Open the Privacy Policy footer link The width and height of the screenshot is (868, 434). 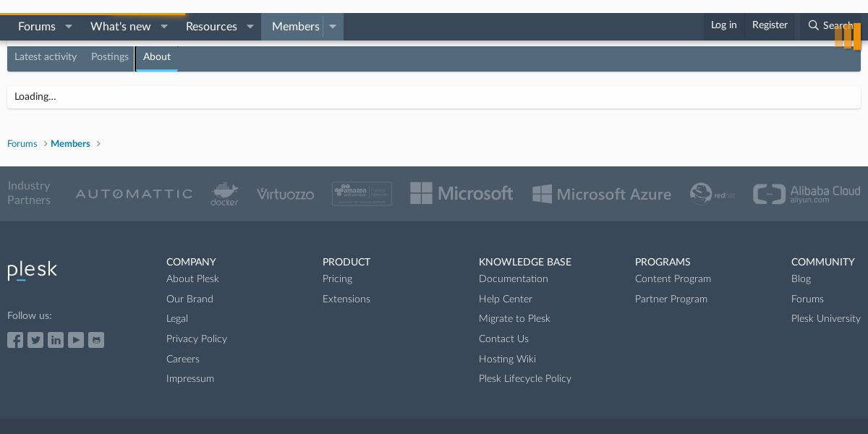click(x=197, y=339)
